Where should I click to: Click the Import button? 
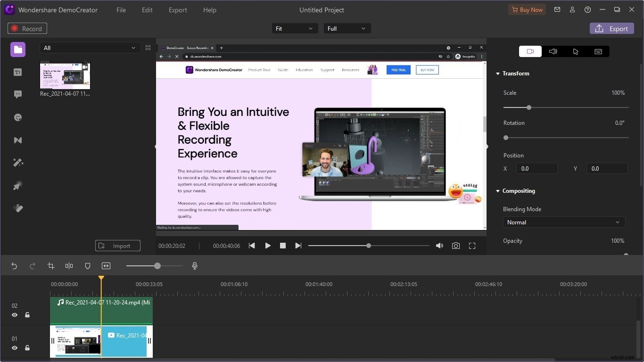coord(117,246)
